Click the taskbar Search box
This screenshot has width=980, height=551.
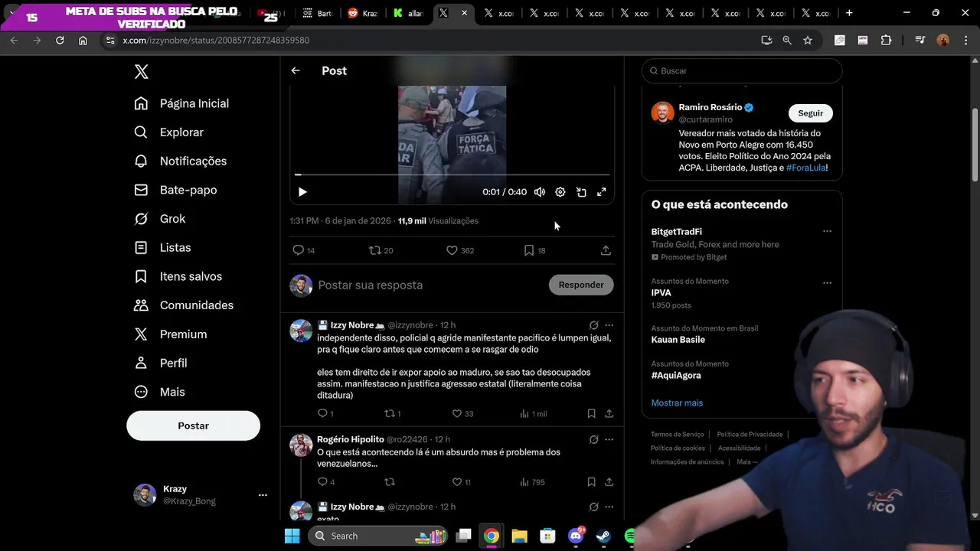[x=378, y=536]
